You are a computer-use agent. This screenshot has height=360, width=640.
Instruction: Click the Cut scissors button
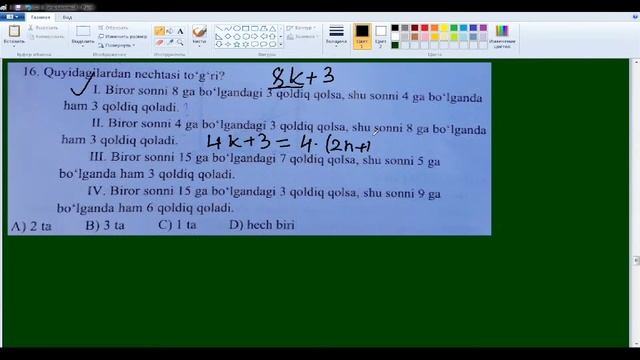pyautogui.click(x=44, y=28)
